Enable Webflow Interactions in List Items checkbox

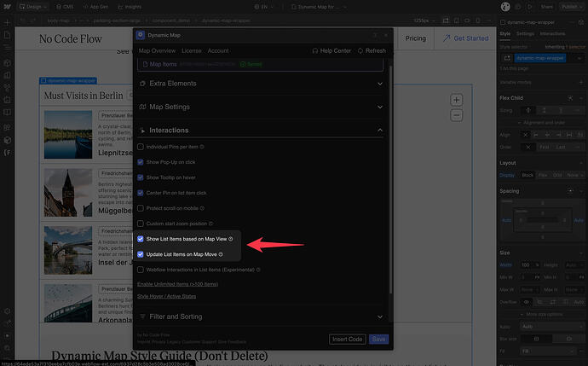[141, 270]
